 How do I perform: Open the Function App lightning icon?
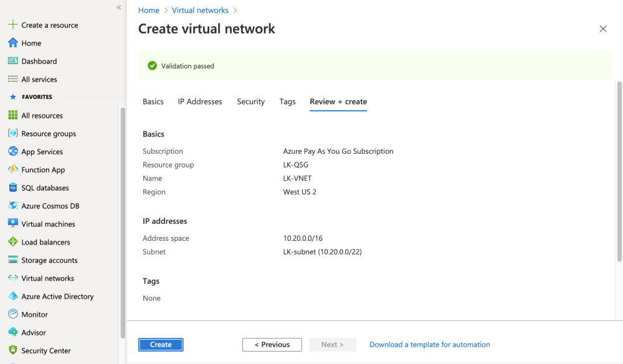12,169
